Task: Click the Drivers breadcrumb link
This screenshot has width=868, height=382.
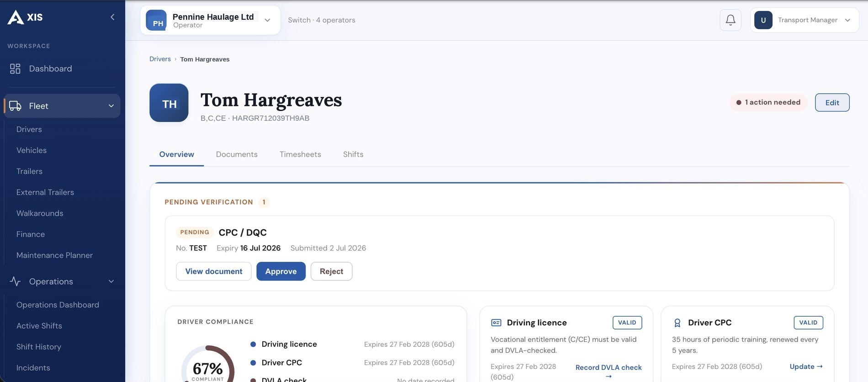Action: point(160,59)
